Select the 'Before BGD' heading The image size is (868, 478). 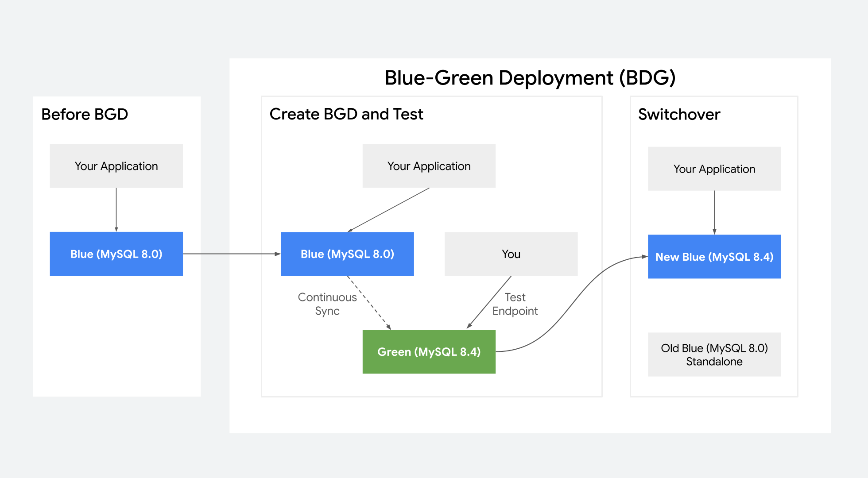coord(85,114)
